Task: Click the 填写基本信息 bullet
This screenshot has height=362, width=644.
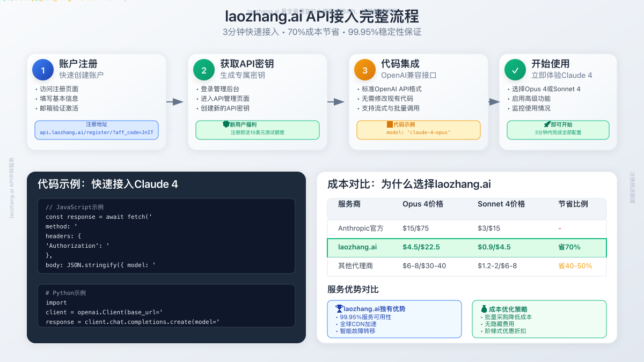Action: click(57, 99)
